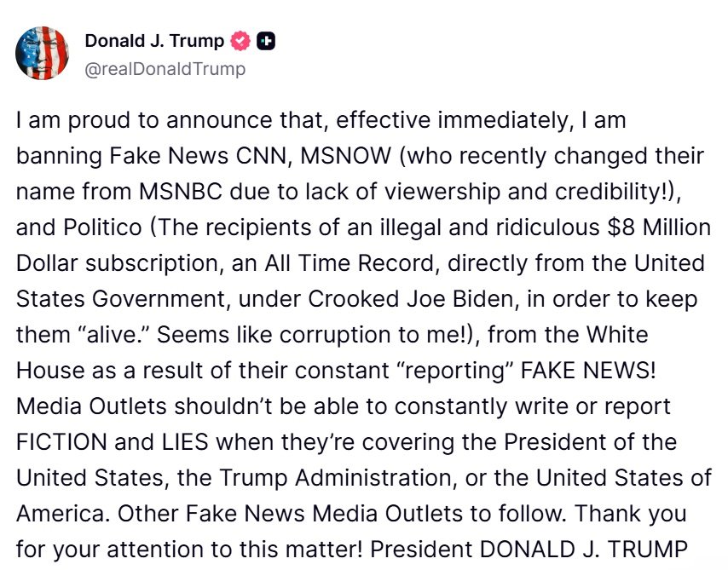This screenshot has height=570, width=728.
Task: Click the dark plus badge icon
Action: pyautogui.click(x=266, y=41)
